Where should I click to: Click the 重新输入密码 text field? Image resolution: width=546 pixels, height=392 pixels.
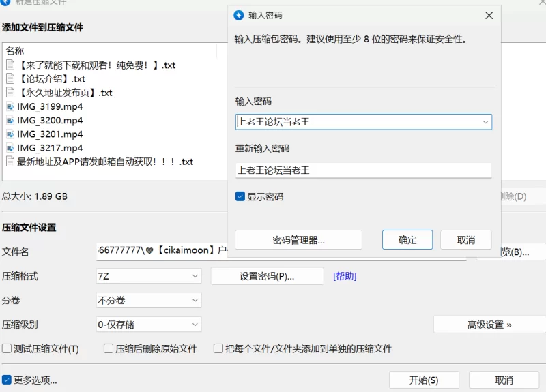click(x=363, y=170)
